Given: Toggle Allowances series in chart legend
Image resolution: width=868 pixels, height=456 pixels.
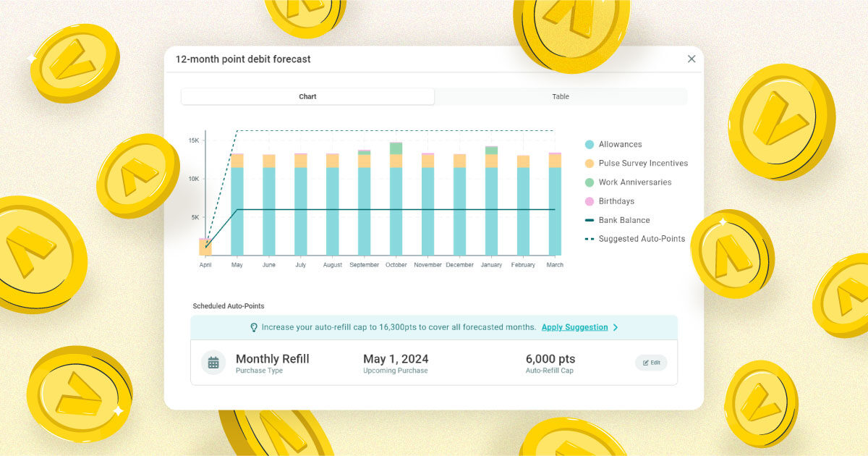Looking at the screenshot, I should pos(620,145).
